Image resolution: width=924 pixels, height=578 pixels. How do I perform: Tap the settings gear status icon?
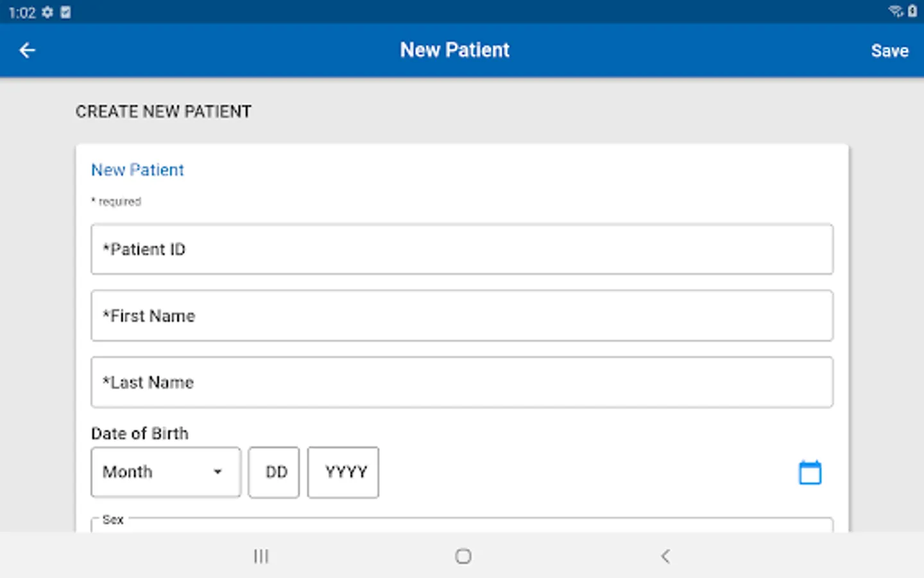(x=47, y=12)
